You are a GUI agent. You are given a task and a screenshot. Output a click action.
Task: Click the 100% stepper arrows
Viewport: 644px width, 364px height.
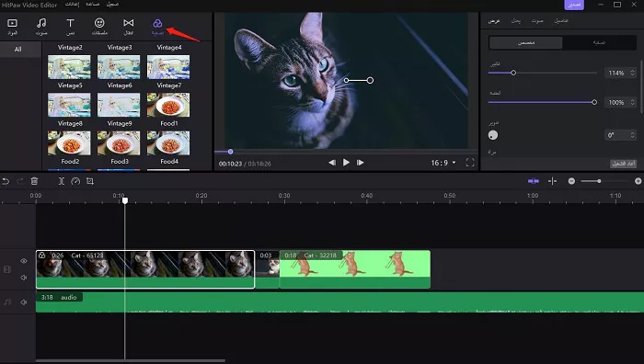(633, 103)
